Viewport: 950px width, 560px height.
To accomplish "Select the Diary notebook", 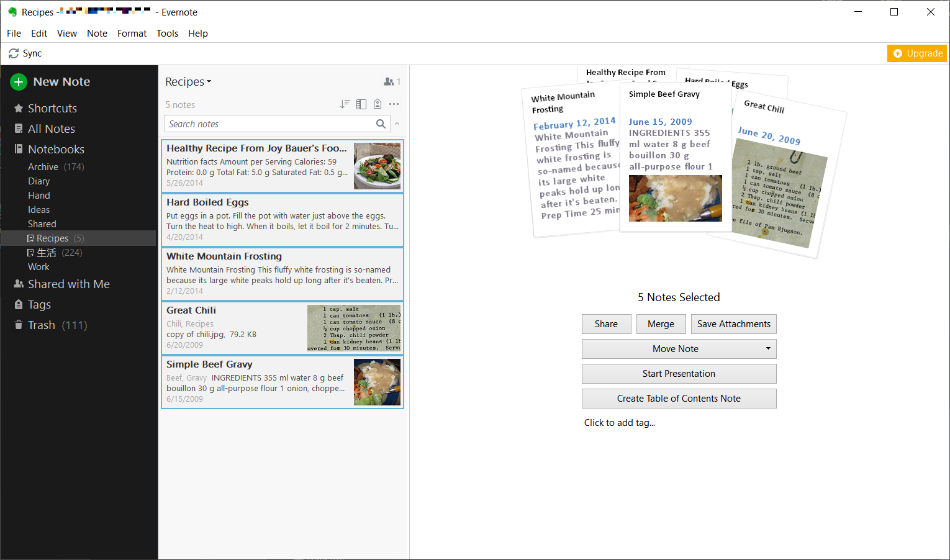I will click(x=38, y=181).
